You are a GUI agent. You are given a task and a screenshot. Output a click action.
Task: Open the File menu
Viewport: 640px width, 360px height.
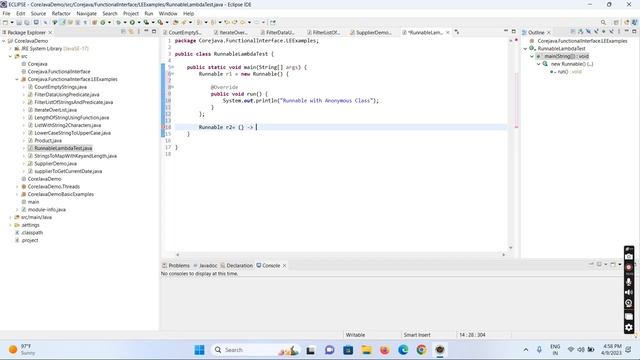(6, 13)
